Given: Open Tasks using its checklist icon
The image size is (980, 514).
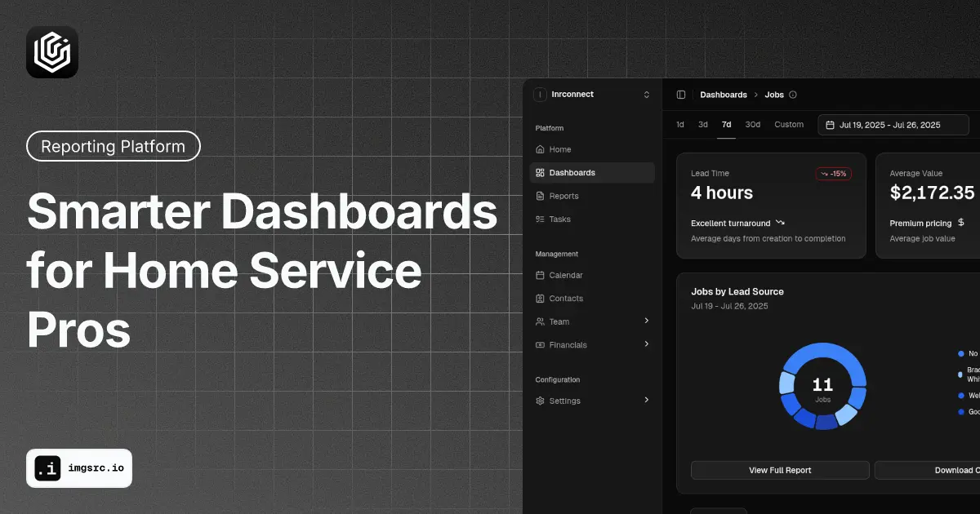Looking at the screenshot, I should click(540, 219).
